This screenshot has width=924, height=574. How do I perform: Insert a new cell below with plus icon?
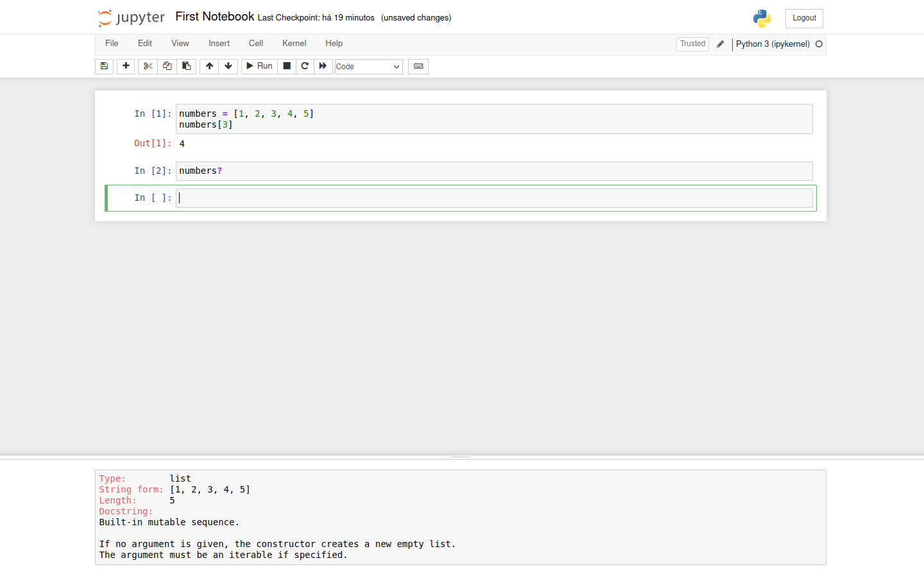[126, 66]
